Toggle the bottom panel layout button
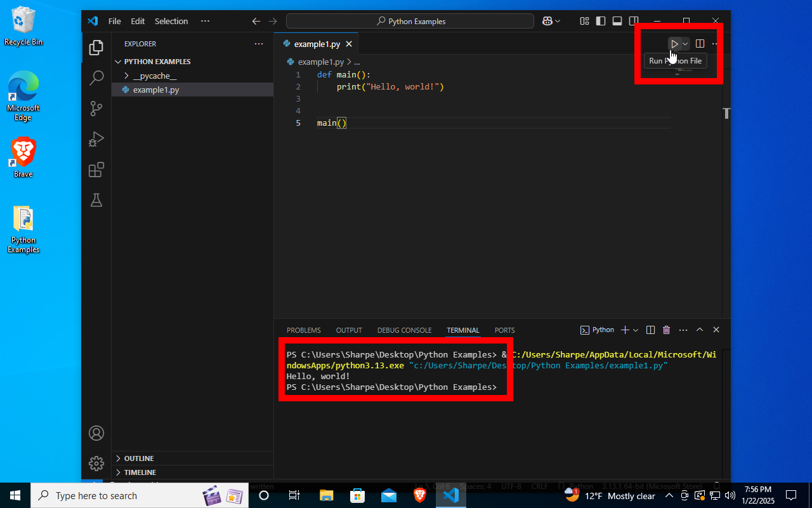 click(617, 21)
